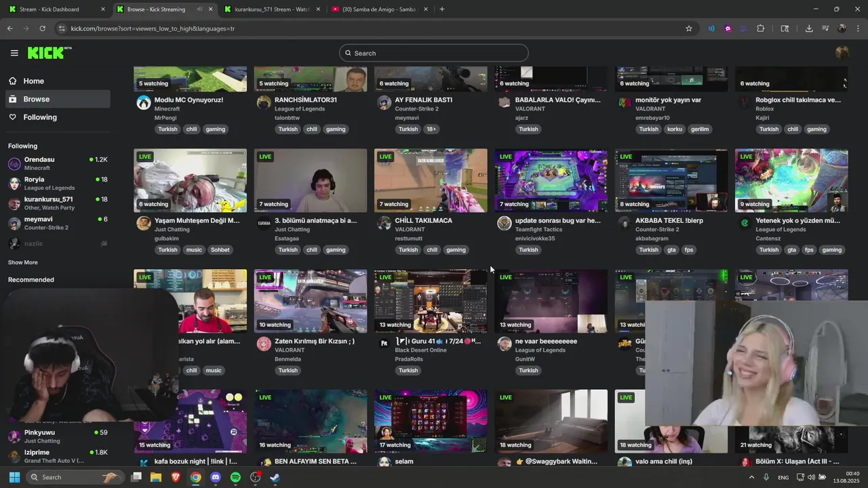This screenshot has width=868, height=488.
Task: Open Brave browser from taskbar
Action: [176, 477]
